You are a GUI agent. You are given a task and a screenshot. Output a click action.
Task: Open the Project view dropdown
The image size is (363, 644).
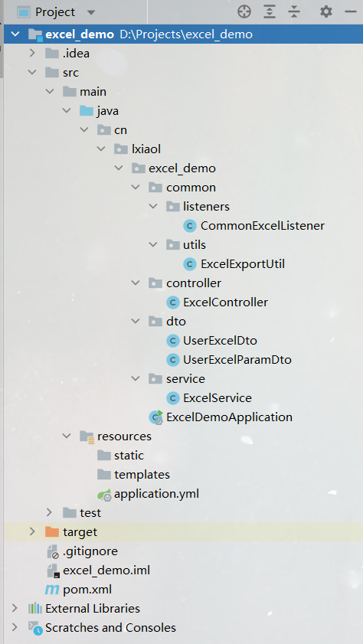(x=91, y=12)
